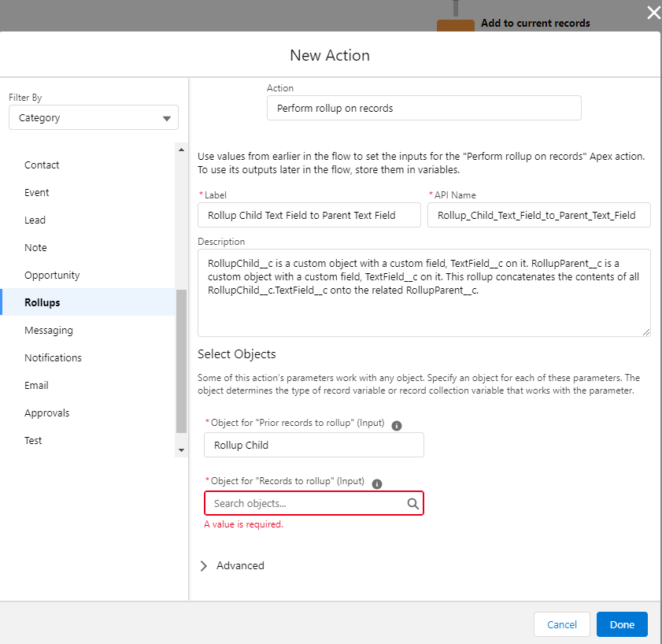This screenshot has width=662, height=644.
Task: Select the Contact category
Action: [42, 165]
